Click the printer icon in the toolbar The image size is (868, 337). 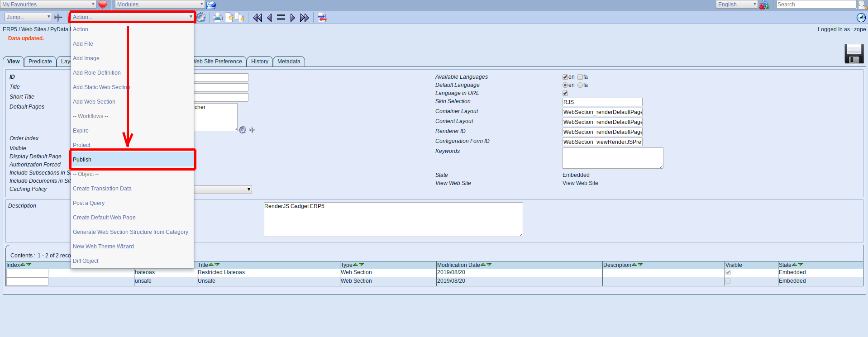tap(218, 18)
